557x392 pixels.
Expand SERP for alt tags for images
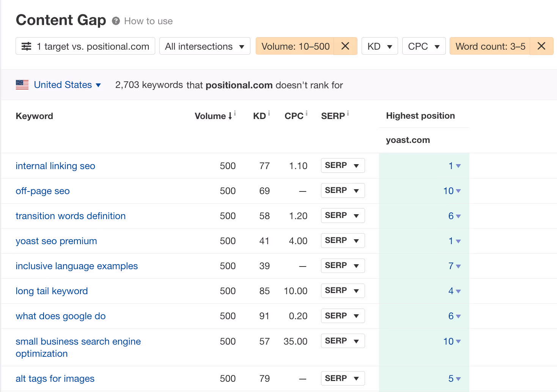(x=343, y=378)
